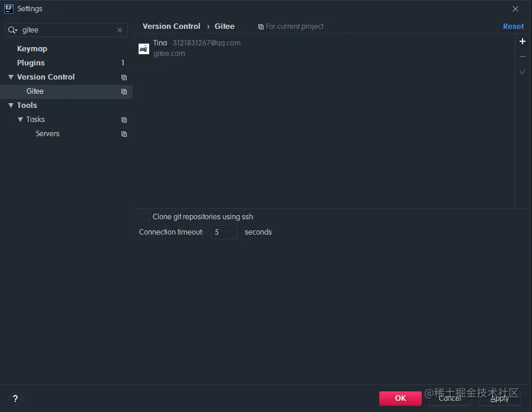
Task: Click the search magnifier history icon
Action: [12, 30]
